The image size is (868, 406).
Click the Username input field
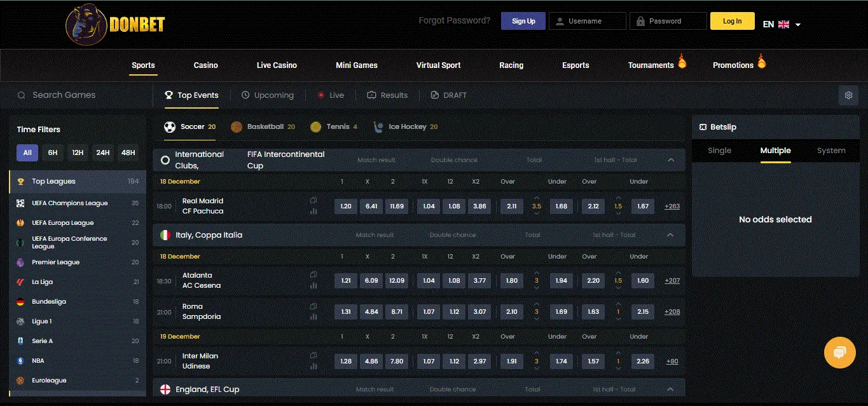(588, 21)
